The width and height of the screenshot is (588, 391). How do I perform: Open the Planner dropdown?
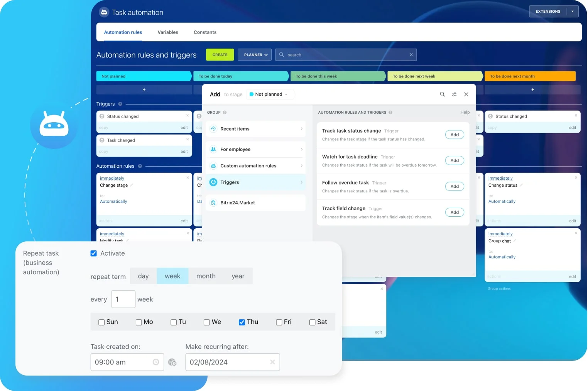254,54
